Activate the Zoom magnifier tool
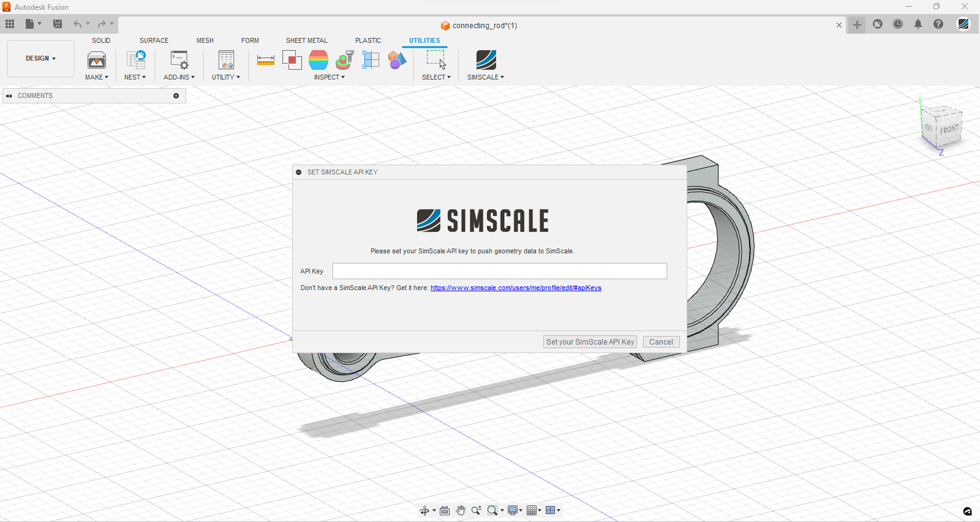 click(476, 510)
